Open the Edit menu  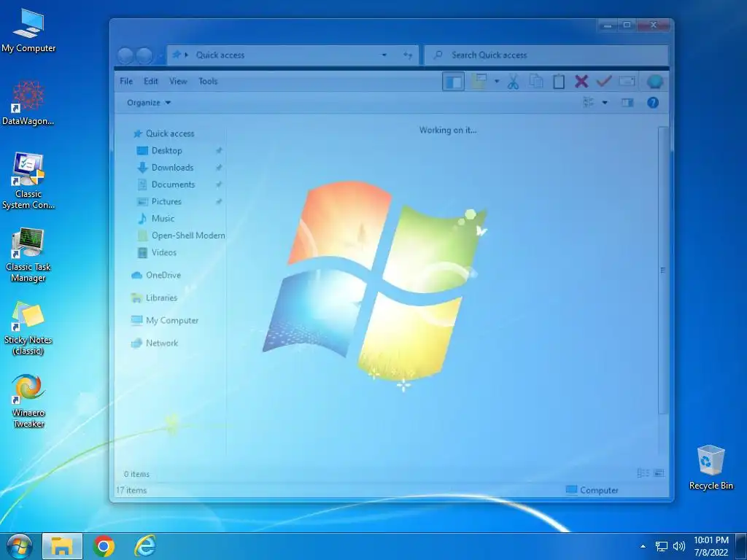tap(150, 82)
